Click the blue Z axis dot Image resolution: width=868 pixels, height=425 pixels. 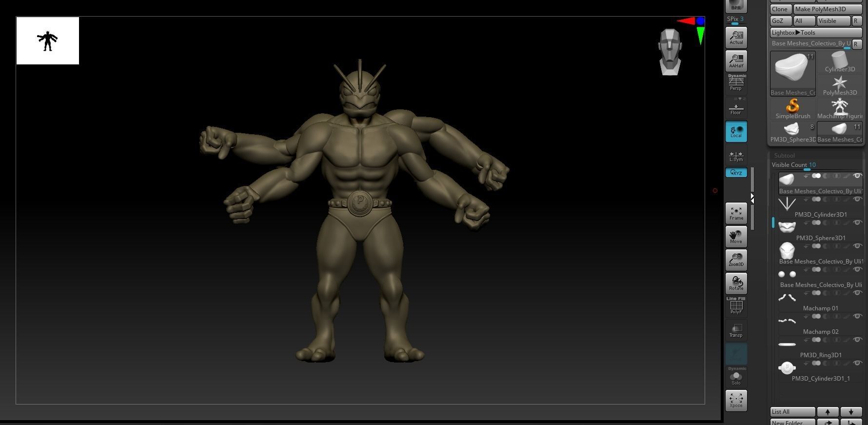coord(701,21)
